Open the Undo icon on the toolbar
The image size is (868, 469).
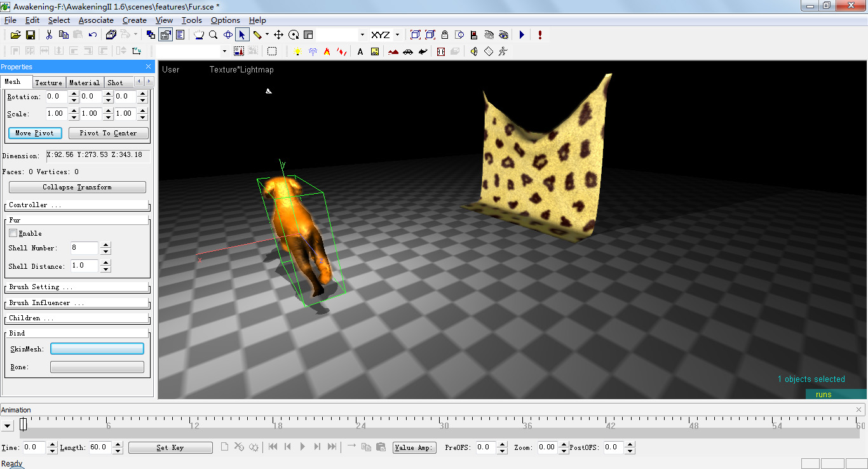[x=93, y=34]
